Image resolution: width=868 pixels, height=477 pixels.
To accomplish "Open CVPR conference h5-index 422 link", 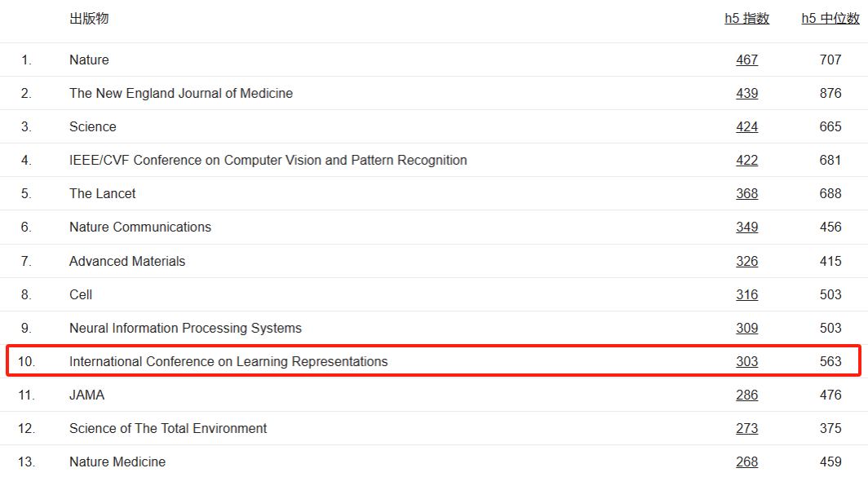I will click(746, 160).
